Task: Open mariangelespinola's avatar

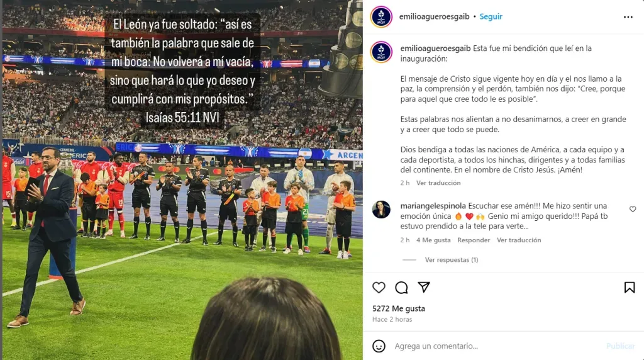Action: [x=381, y=210]
